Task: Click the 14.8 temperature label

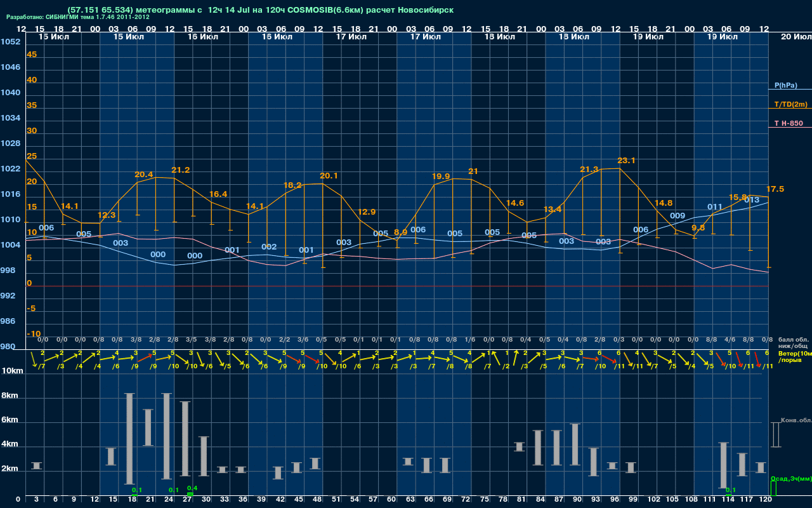Action: (x=664, y=203)
